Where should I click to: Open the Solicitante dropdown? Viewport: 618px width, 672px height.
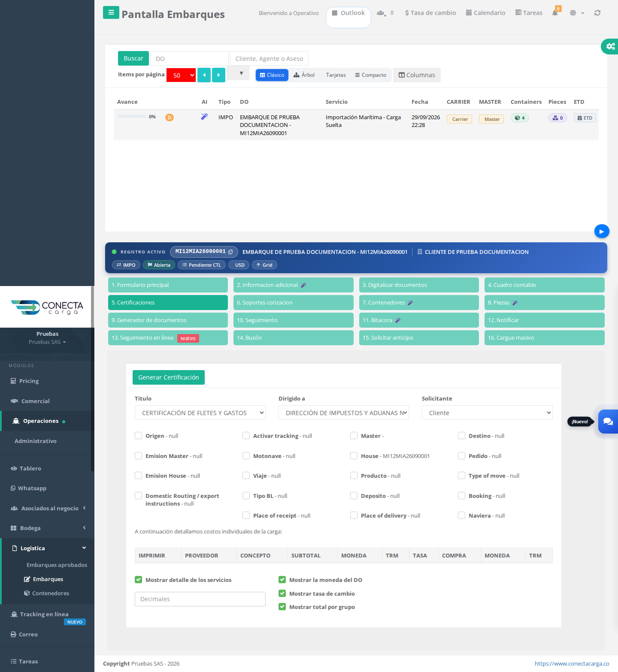pos(487,413)
